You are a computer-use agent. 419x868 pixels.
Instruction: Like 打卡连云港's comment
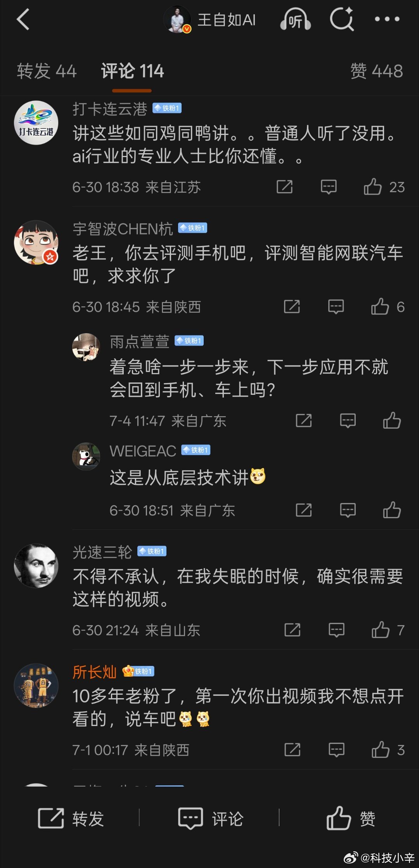372,187
